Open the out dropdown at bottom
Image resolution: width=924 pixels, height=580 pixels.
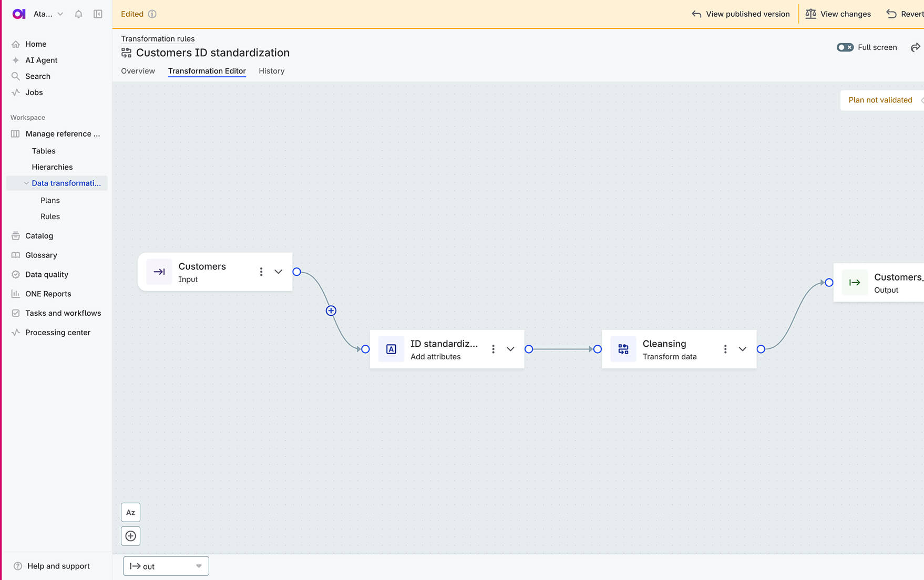(x=166, y=566)
